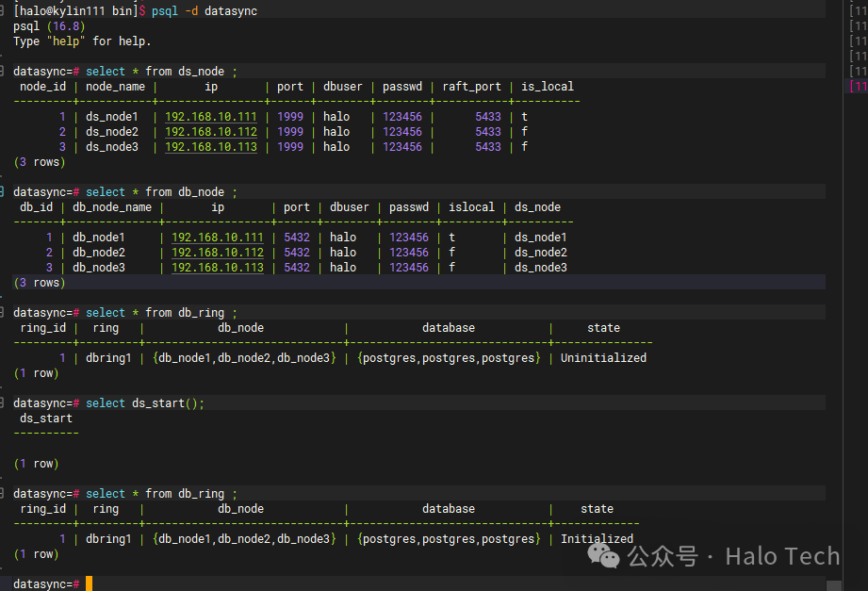Open the 192.168.10.111 link in ds_node1 row

(x=210, y=117)
